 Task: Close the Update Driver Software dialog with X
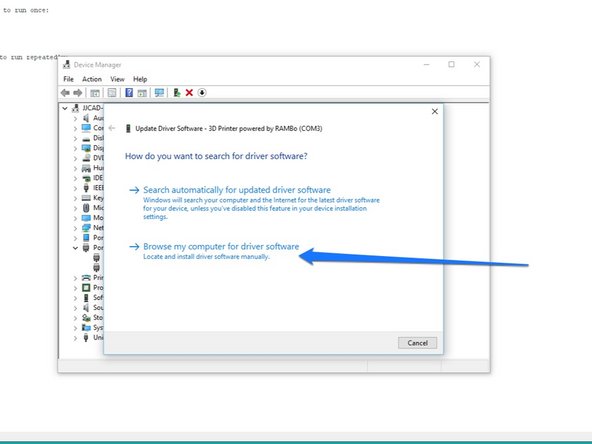pos(435,111)
